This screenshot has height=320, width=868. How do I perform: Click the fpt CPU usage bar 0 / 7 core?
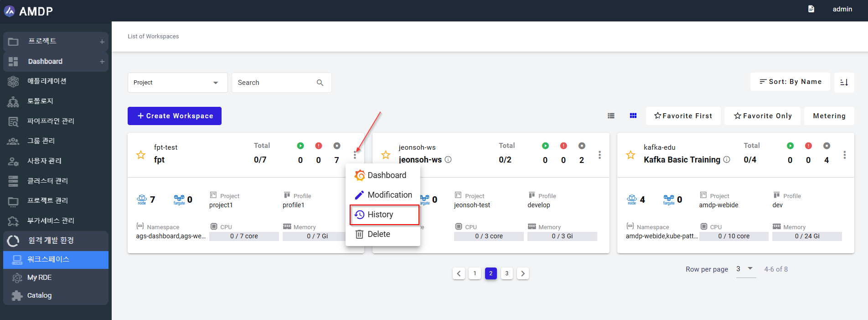pyautogui.click(x=244, y=236)
